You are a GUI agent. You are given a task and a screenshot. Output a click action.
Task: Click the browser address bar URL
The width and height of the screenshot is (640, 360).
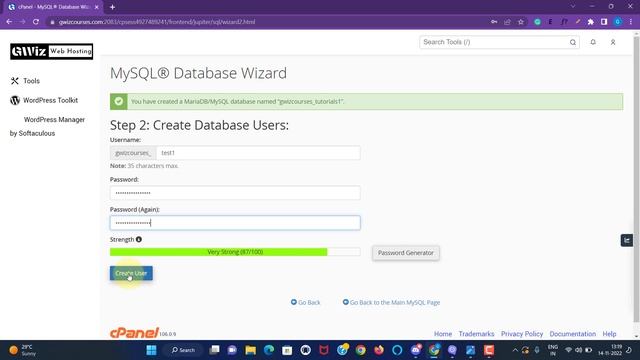click(x=157, y=22)
